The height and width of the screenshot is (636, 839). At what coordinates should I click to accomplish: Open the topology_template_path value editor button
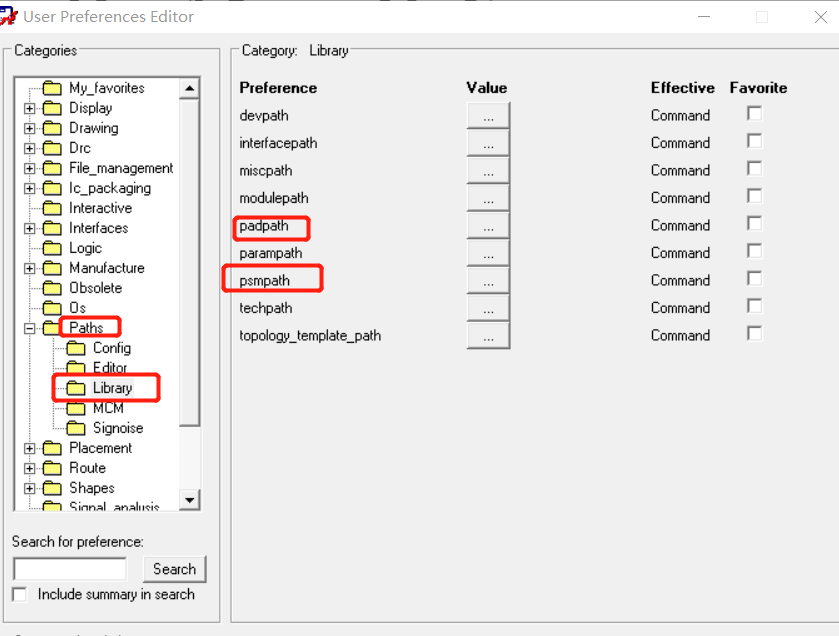coord(488,335)
